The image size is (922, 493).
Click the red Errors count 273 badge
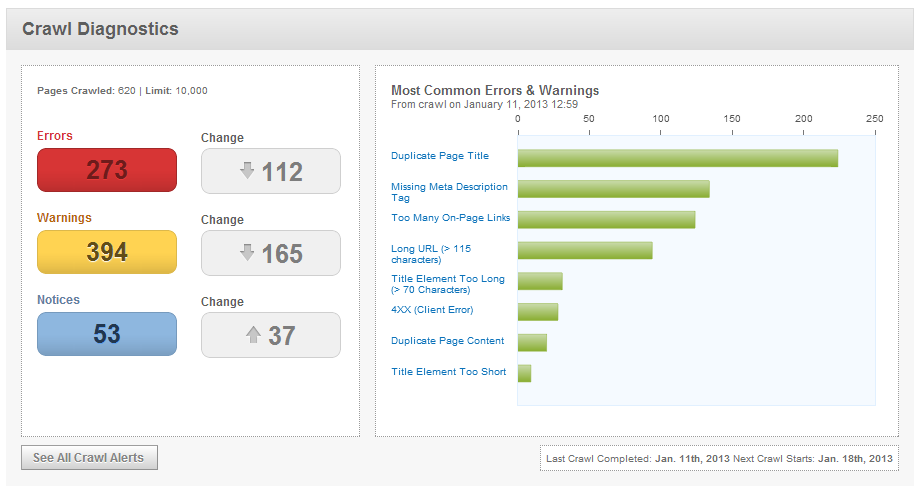pyautogui.click(x=107, y=170)
